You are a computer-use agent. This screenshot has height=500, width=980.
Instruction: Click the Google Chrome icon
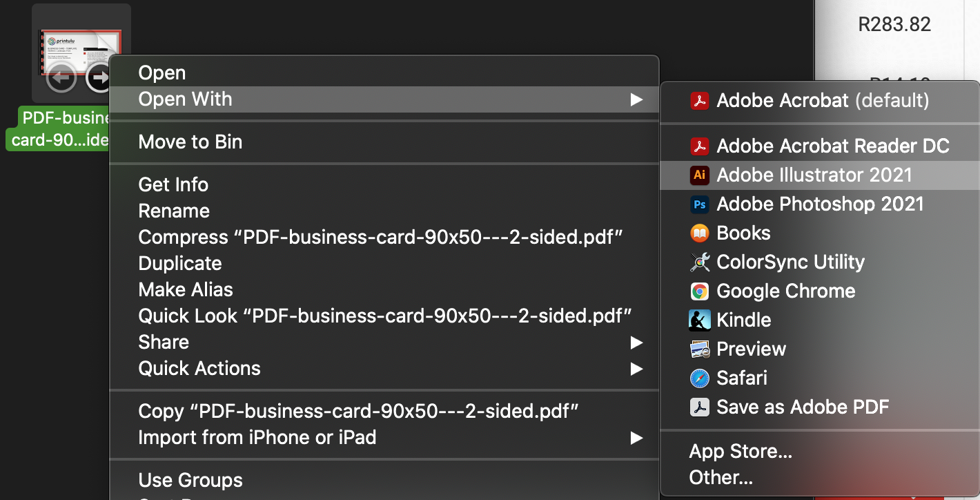tap(700, 291)
